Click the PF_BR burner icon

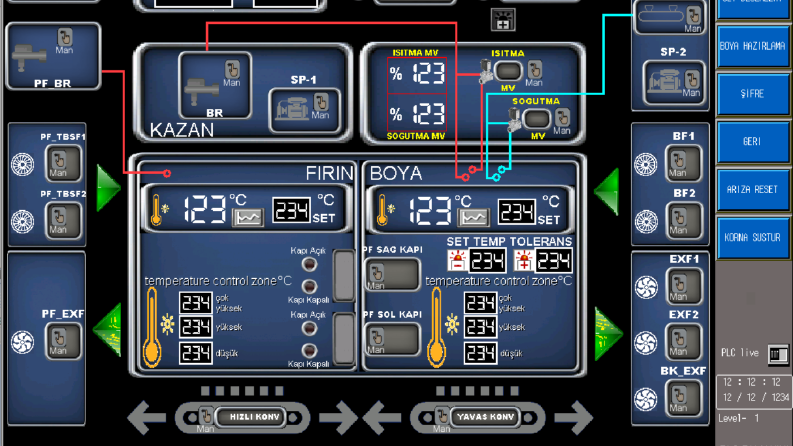[28, 57]
